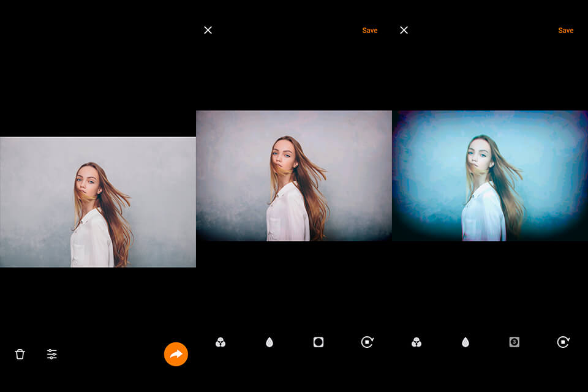Screen dimensions: 588x392
Task: Dismiss the middle editor with its X
Action: (208, 29)
